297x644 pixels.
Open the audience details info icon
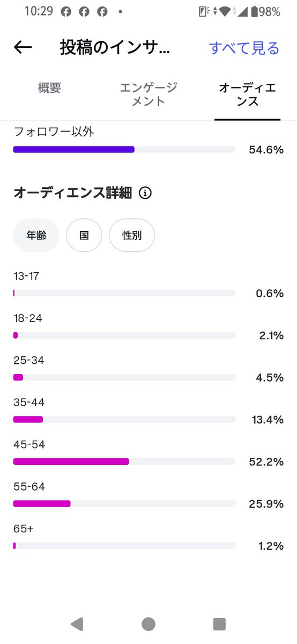point(145,193)
